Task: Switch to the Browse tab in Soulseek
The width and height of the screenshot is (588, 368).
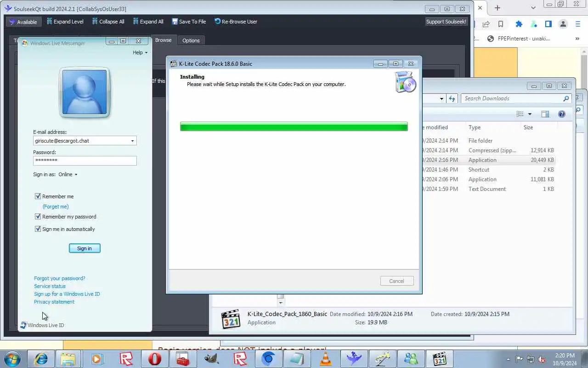Action: 163,40
